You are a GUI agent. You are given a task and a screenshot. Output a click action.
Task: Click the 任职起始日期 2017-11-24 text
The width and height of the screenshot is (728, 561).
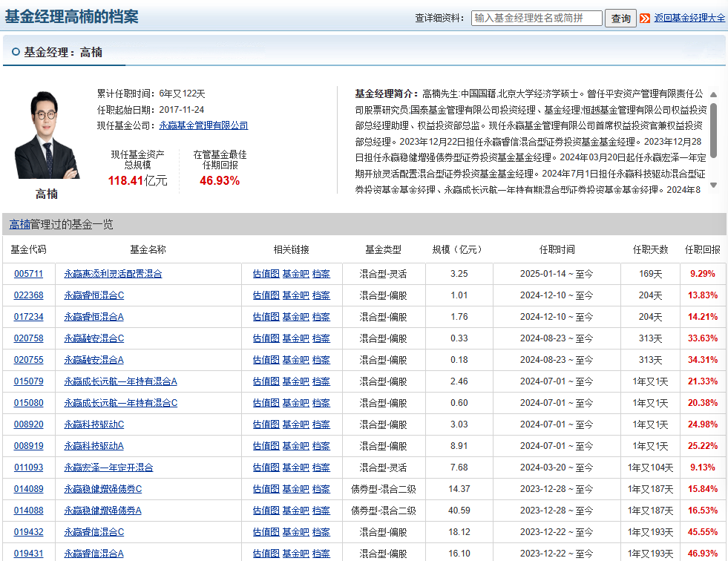pyautogui.click(x=151, y=110)
